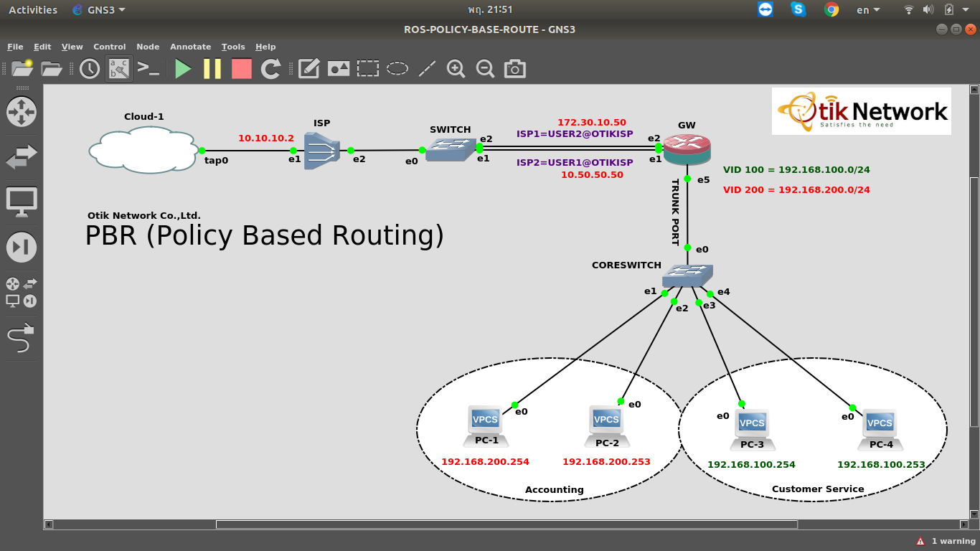Reload all nodes icon
Image resolution: width=980 pixels, height=551 pixels.
(x=270, y=69)
